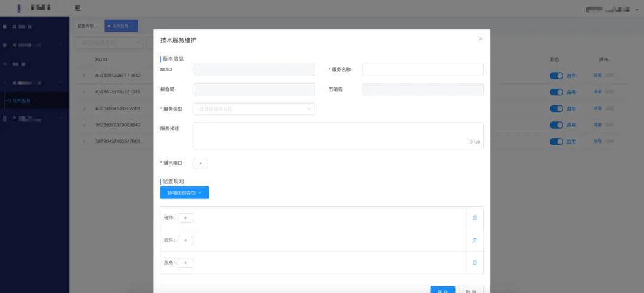Select 技术服务 in the sidebar menu
Viewport: 644px width, 293px height.
21,101
